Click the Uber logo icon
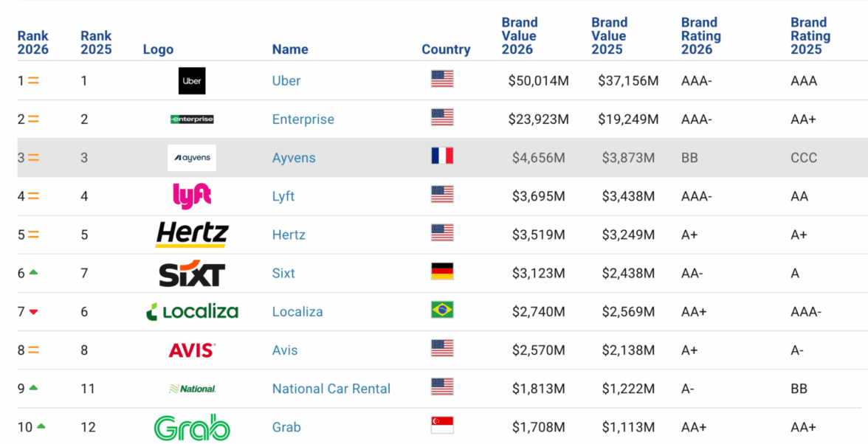Viewport: 868px width, 444px height. (192, 80)
